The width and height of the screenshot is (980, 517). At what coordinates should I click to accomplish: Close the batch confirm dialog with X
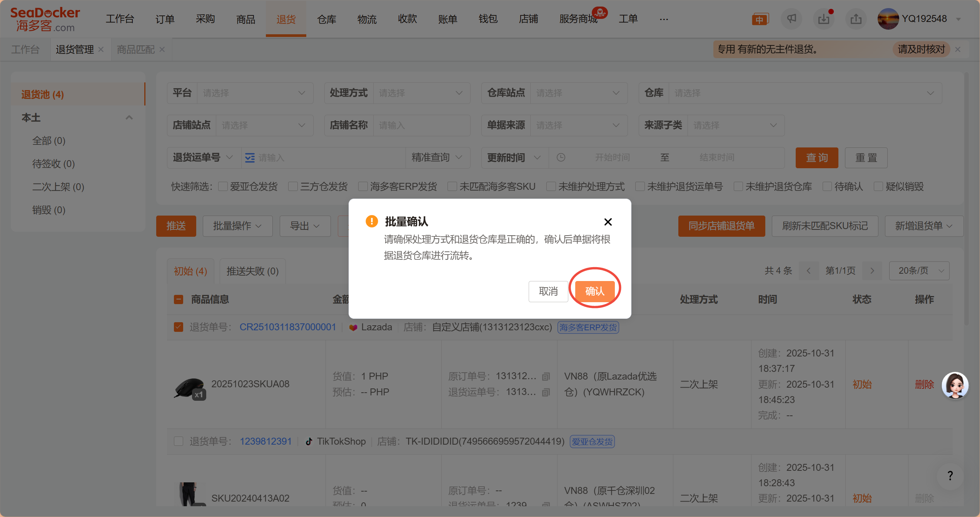click(x=608, y=222)
